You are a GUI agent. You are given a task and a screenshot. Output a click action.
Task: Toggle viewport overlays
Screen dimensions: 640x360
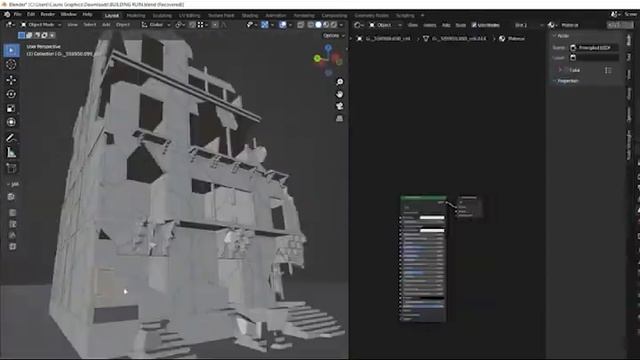coord(282,25)
